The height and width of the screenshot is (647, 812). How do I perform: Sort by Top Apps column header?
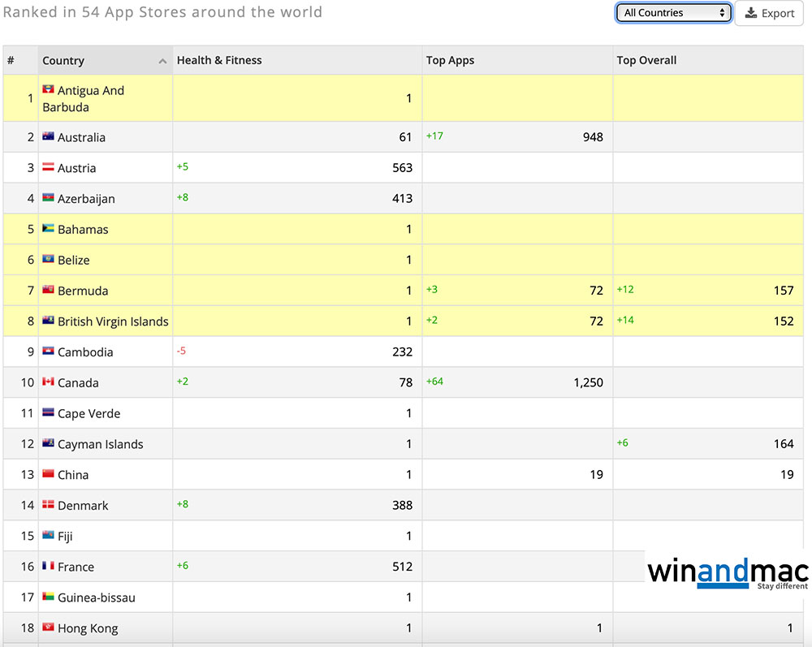(x=450, y=60)
